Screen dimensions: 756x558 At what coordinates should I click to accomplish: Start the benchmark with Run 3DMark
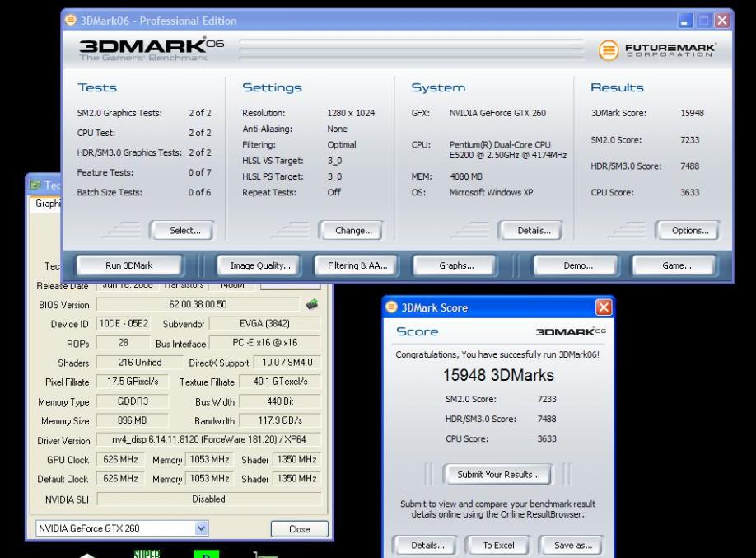128,265
